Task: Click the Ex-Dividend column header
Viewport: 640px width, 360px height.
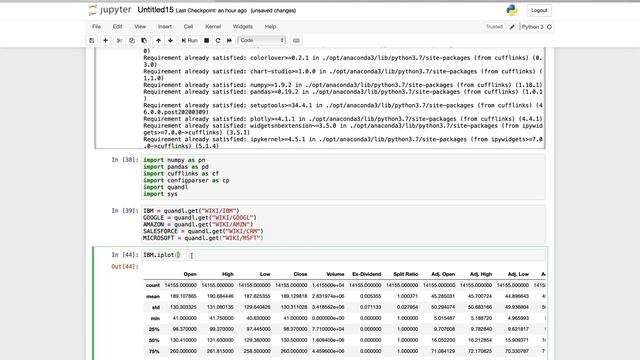Action: [x=367, y=274]
